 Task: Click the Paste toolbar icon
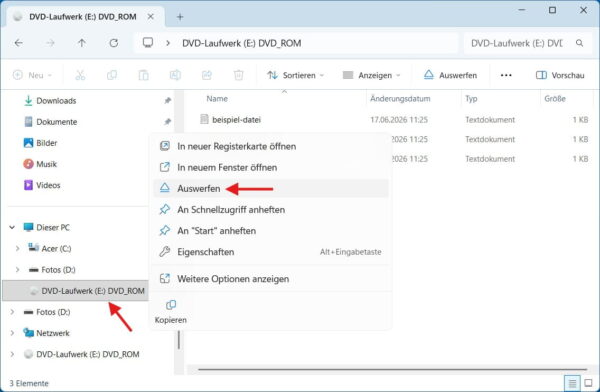tap(143, 75)
